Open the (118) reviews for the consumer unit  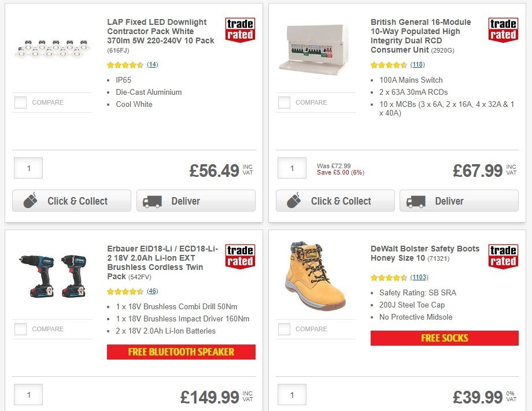point(418,64)
